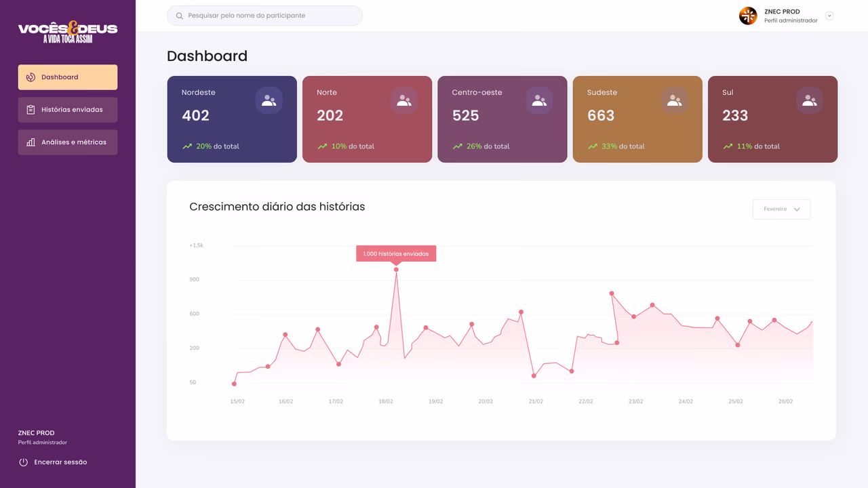
Task: Expand the user profile chevron menu
Action: pos(829,16)
